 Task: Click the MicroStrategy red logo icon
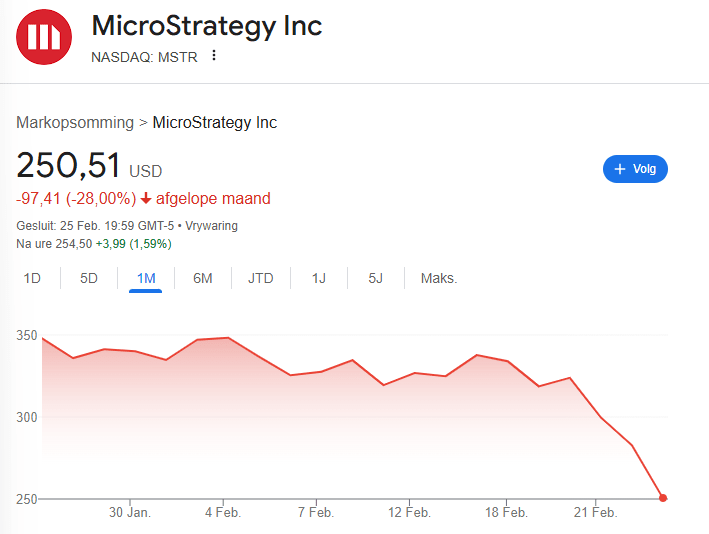[x=44, y=37]
